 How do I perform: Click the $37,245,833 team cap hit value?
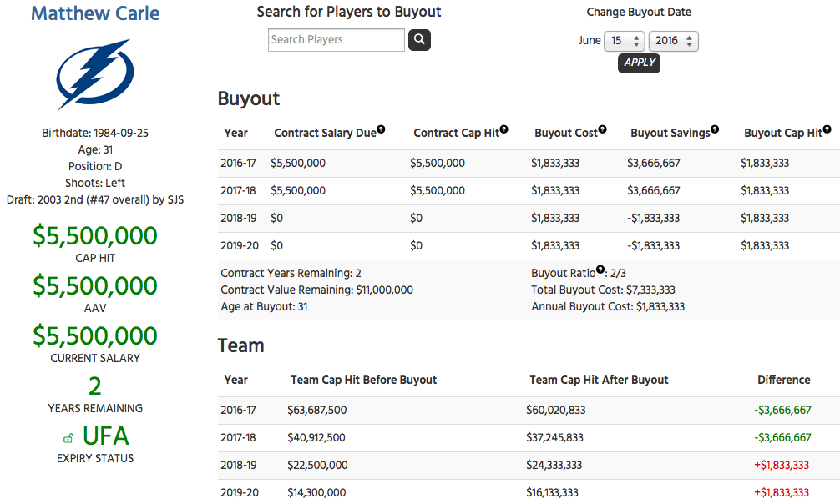point(555,437)
